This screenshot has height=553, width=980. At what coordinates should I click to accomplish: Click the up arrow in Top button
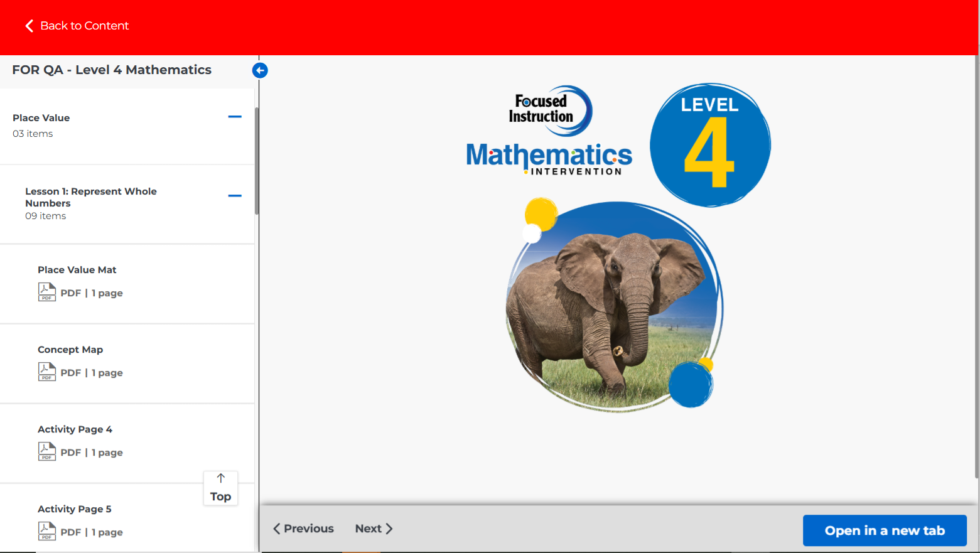(x=221, y=478)
